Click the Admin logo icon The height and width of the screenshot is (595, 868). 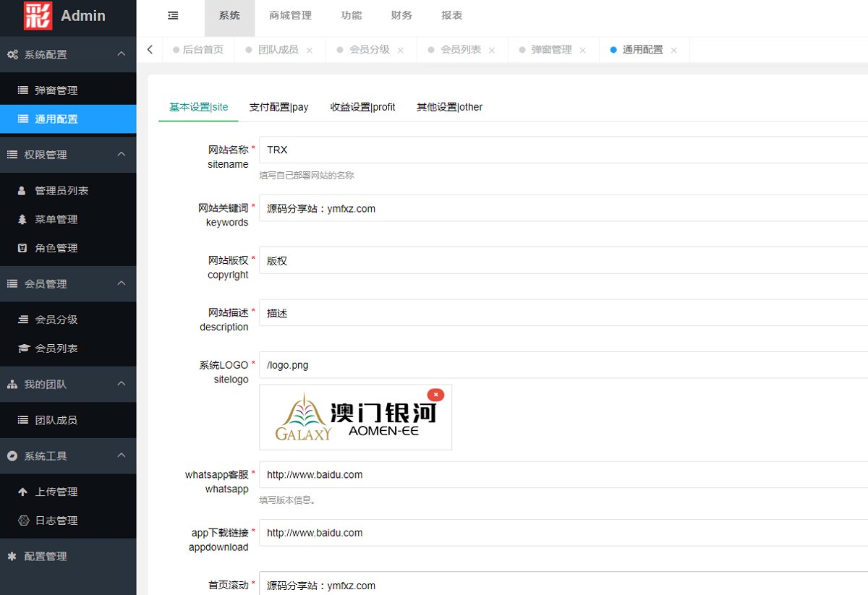38,15
